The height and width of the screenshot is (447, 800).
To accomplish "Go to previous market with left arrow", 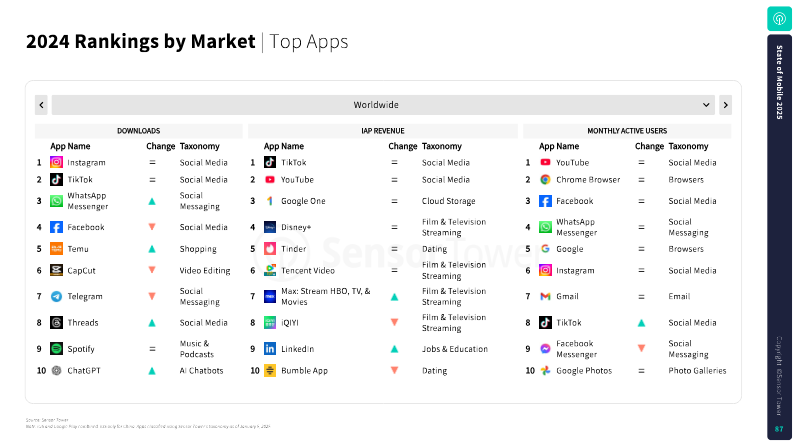I will point(41,105).
